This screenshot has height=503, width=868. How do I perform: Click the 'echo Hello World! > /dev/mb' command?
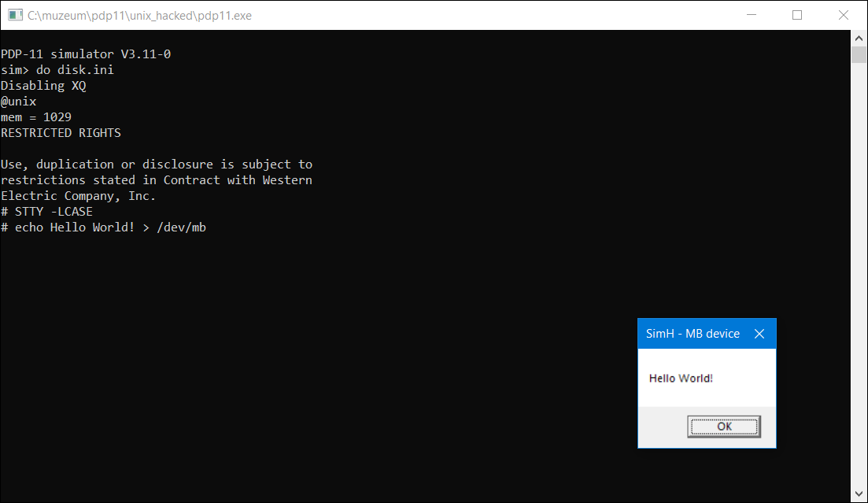110,227
